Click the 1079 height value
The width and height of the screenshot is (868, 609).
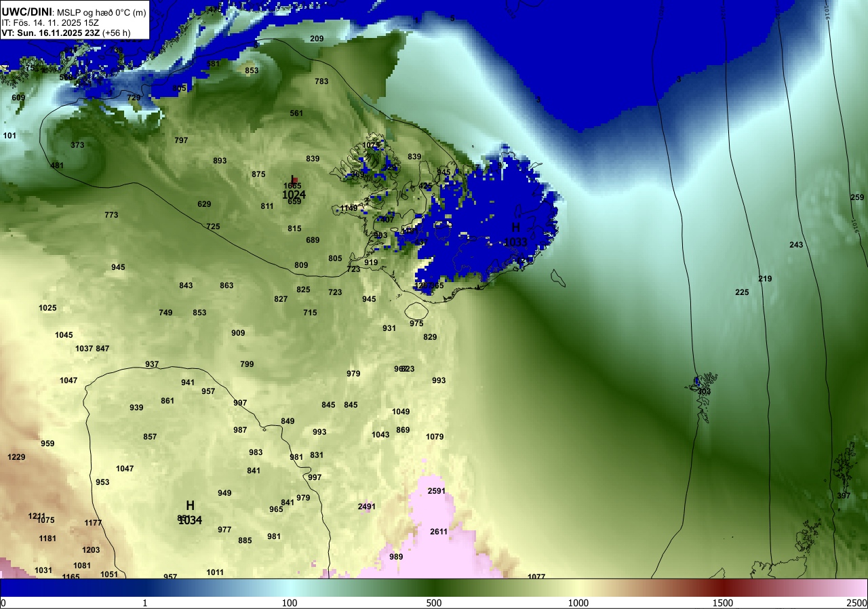[435, 437]
